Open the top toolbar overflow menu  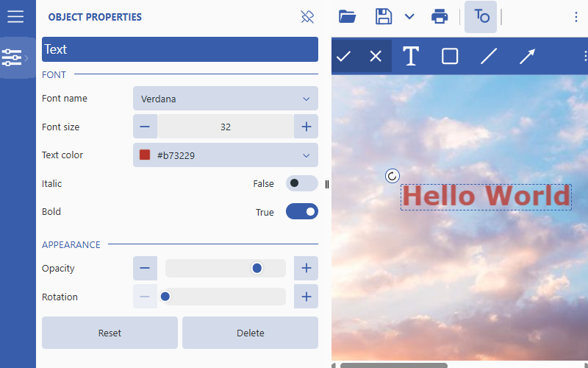click(576, 17)
